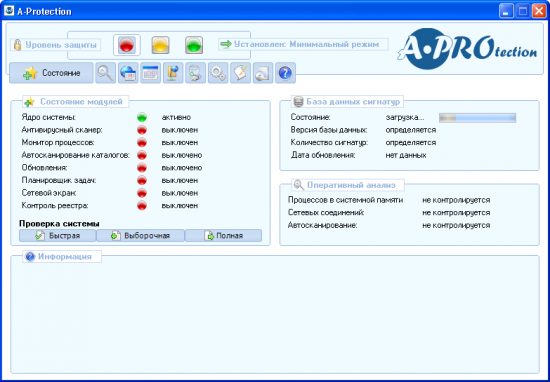The height and width of the screenshot is (382, 550).
Task: Open the globe with calendar tab
Action: click(x=128, y=73)
